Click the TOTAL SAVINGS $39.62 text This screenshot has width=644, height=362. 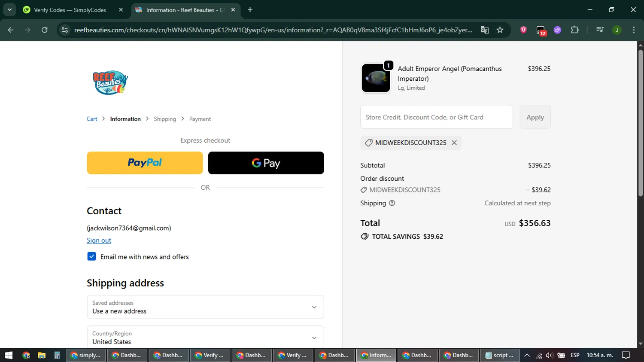(x=407, y=237)
